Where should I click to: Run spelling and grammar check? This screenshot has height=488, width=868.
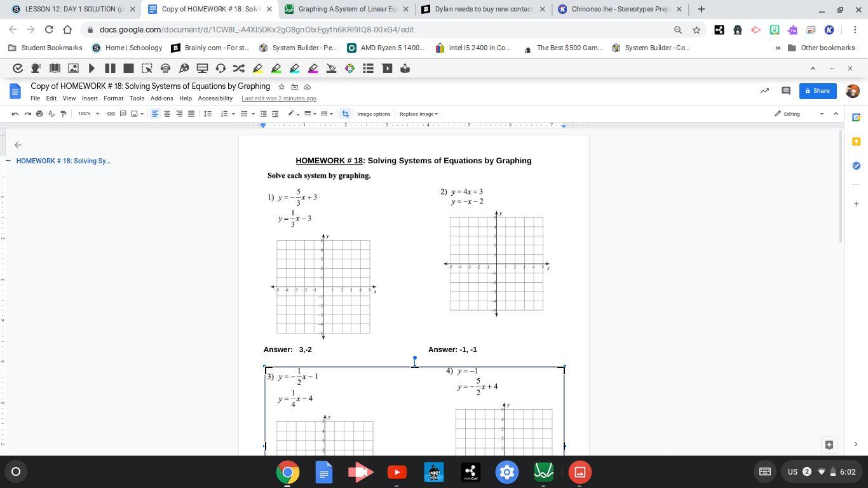click(51, 114)
